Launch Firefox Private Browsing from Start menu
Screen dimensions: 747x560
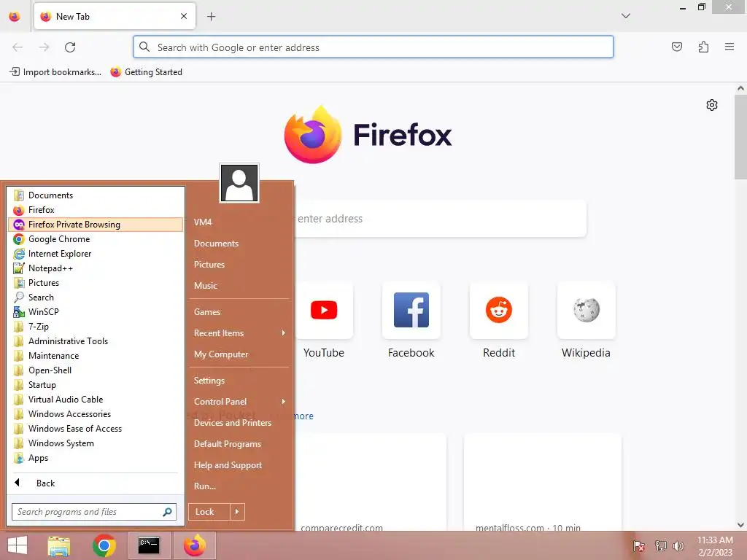(x=96, y=225)
